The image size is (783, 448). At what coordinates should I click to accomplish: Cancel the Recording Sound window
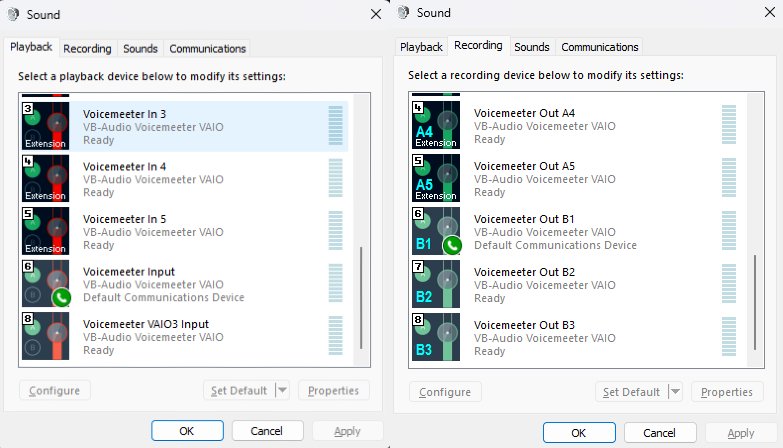(x=660, y=433)
